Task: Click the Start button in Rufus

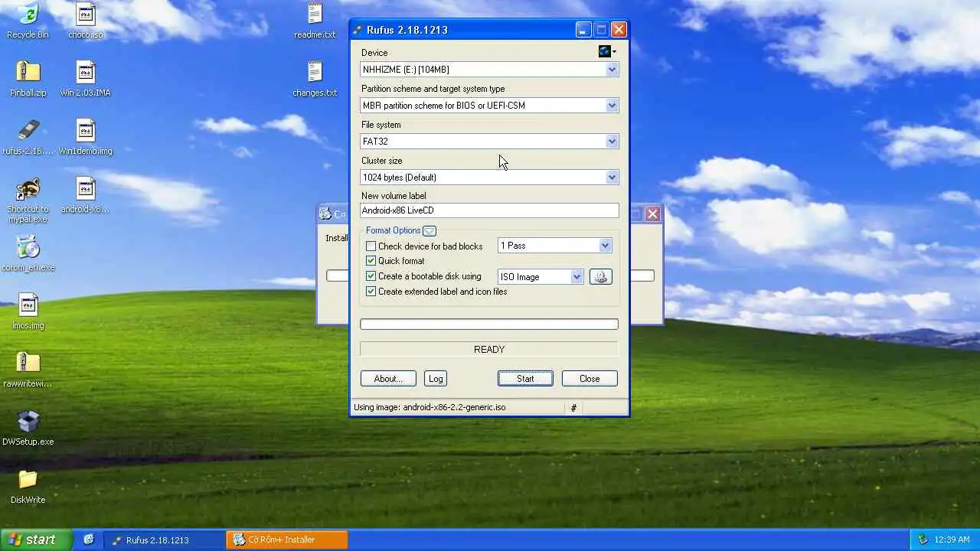Action: (x=525, y=379)
